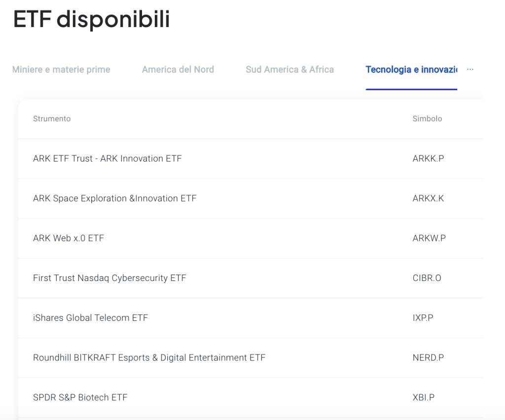
Task: Open the 'Sud America & Africa' tab
Action: (x=289, y=70)
